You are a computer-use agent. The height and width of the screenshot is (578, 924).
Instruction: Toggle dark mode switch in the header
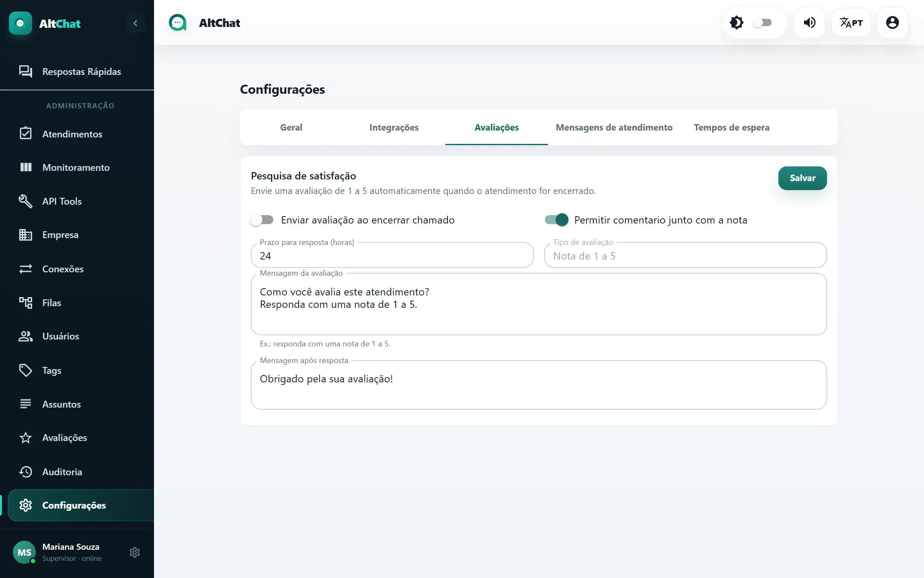[762, 23]
